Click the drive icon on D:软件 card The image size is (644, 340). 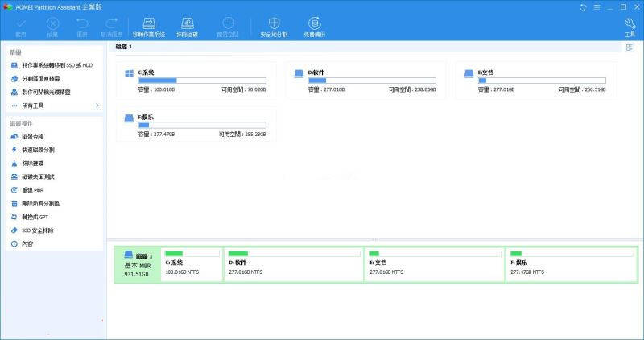tap(299, 73)
